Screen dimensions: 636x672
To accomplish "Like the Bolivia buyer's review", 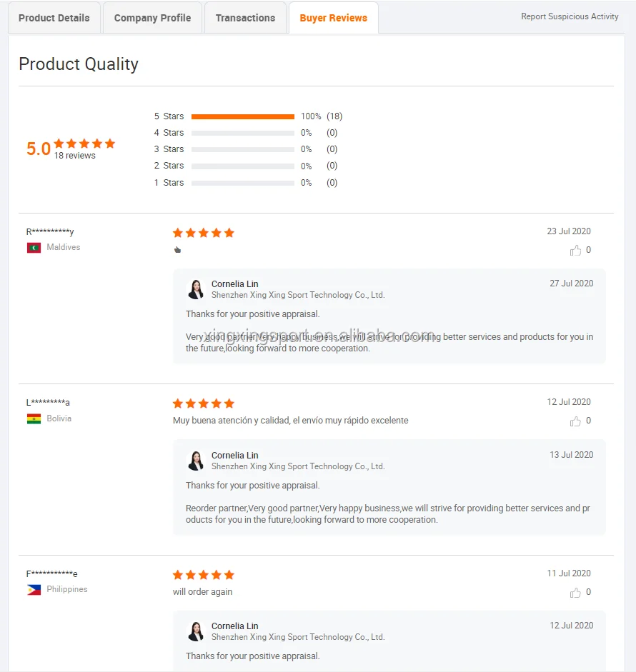I will coord(575,421).
